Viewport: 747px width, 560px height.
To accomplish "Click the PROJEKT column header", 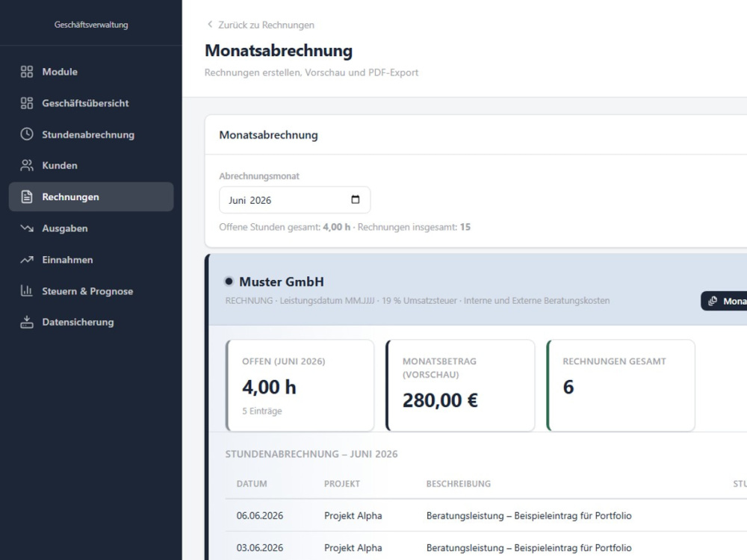I will pyautogui.click(x=342, y=484).
